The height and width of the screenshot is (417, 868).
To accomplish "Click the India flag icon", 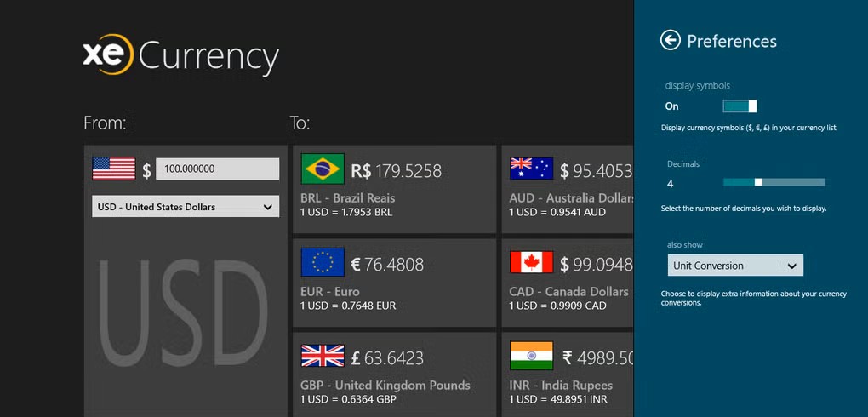I will 531,356.
